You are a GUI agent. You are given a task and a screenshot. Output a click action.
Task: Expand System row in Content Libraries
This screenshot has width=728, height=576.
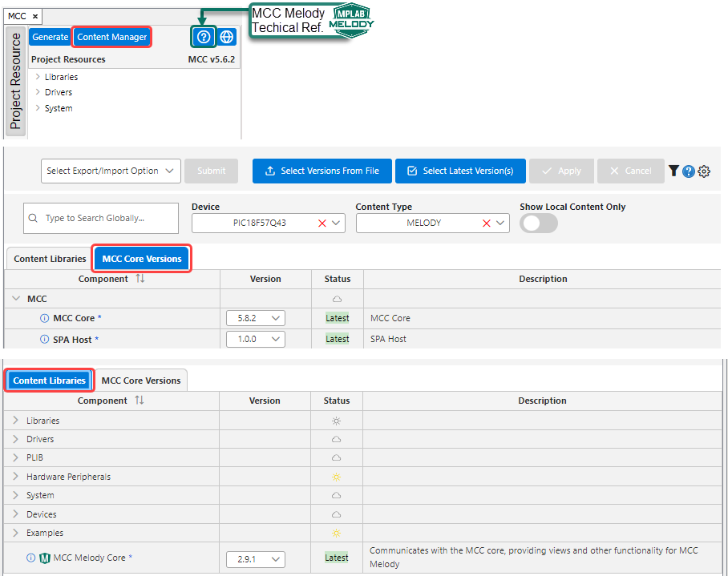tap(16, 495)
